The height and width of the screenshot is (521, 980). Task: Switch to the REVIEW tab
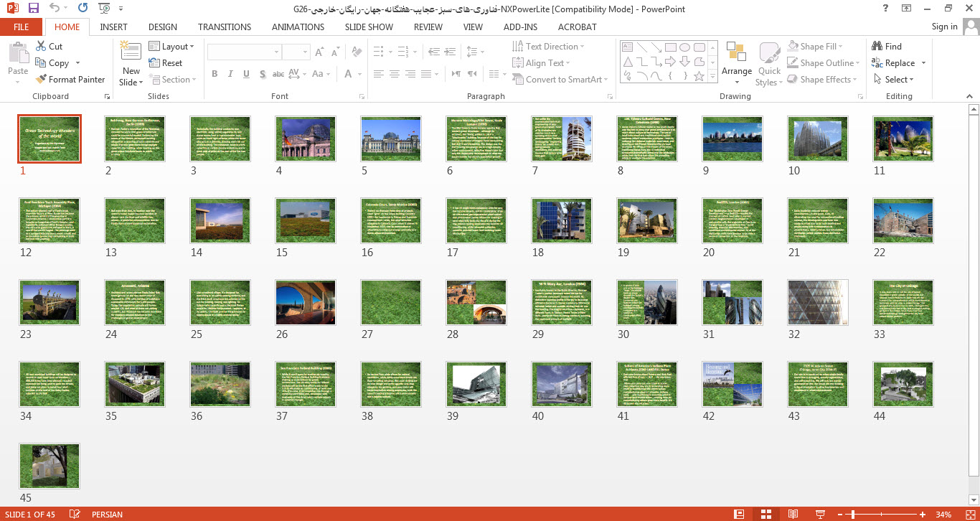pos(428,27)
